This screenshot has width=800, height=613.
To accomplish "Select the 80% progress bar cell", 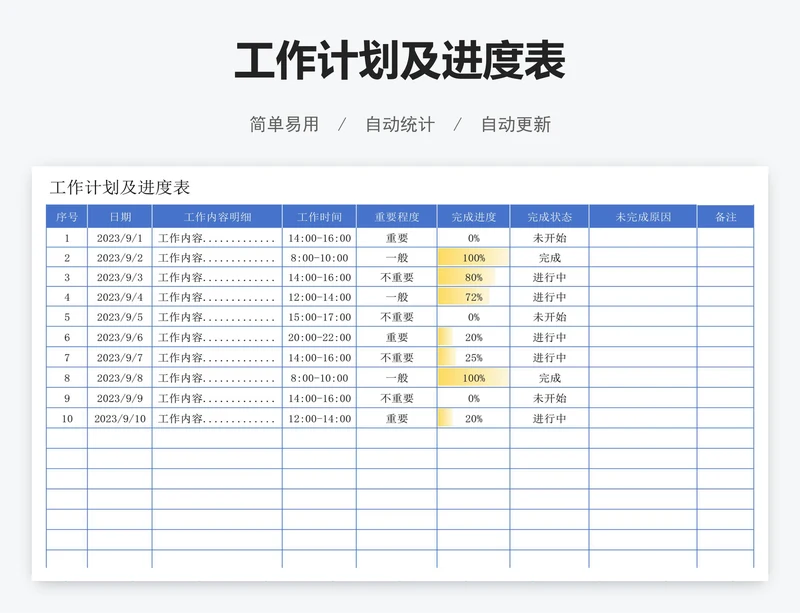I will (x=473, y=277).
